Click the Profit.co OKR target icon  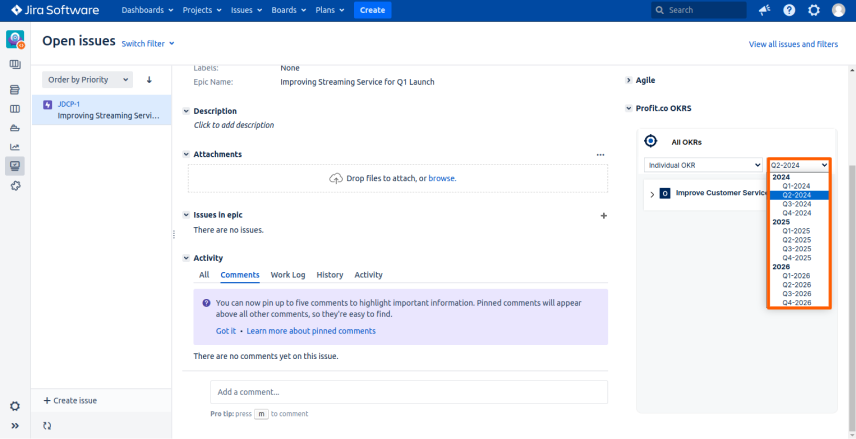(651, 141)
